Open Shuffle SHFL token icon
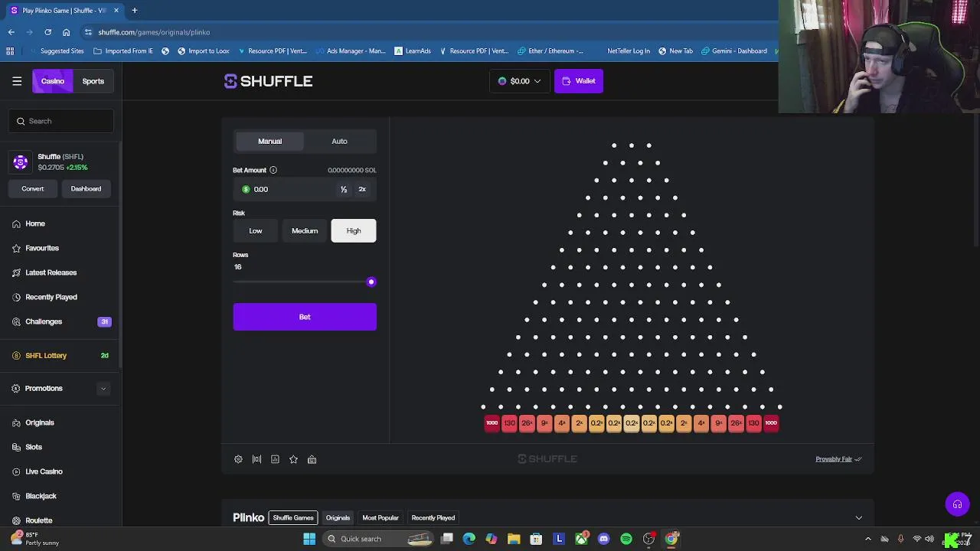This screenshot has height=551, width=980. click(21, 161)
